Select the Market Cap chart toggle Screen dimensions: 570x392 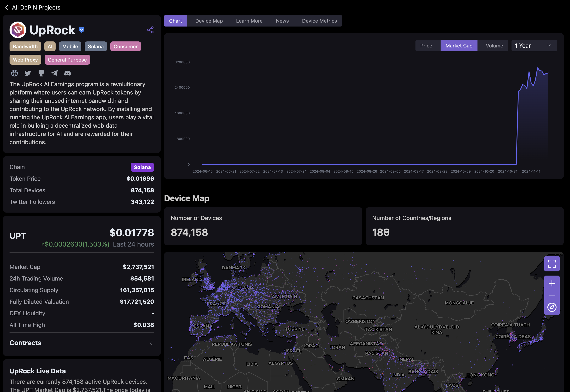459,46
